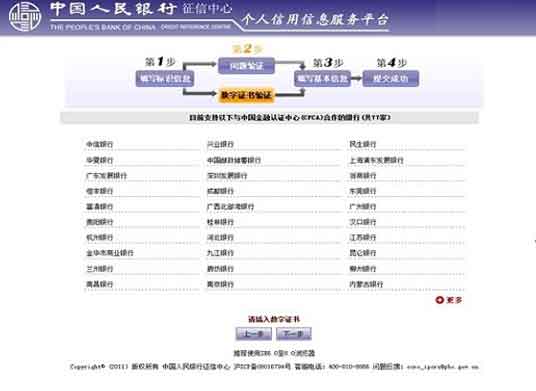Click the 征信中心 header text
The image size is (536, 391).
(x=207, y=9)
